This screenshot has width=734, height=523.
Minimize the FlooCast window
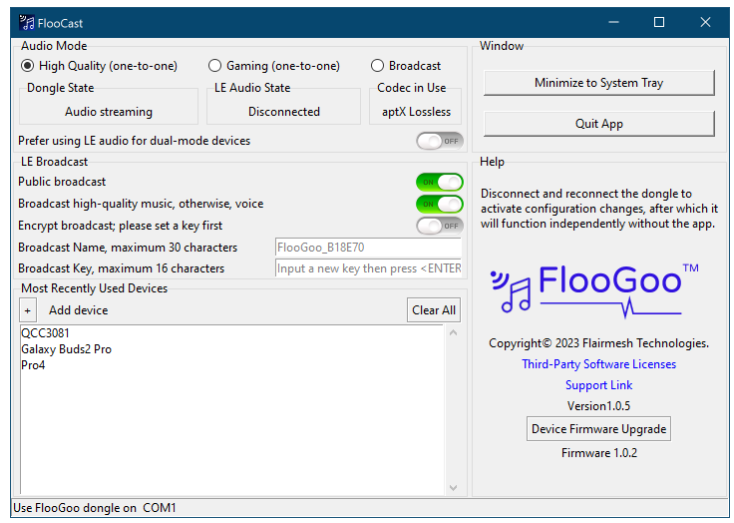[x=614, y=22]
